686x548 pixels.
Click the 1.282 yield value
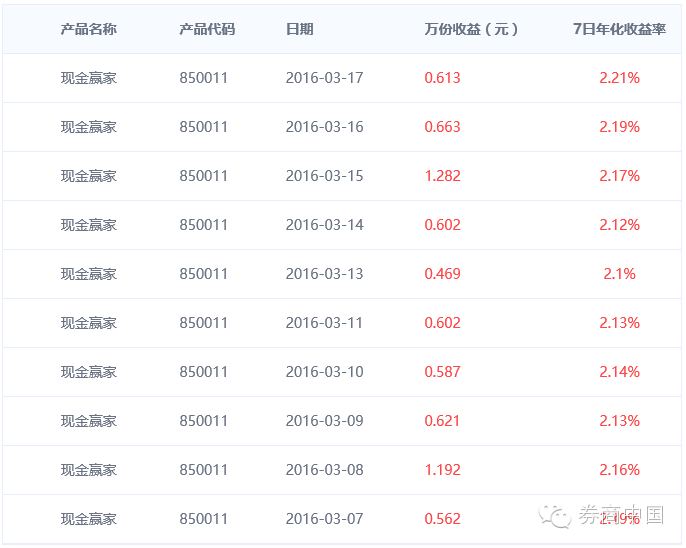(x=442, y=176)
